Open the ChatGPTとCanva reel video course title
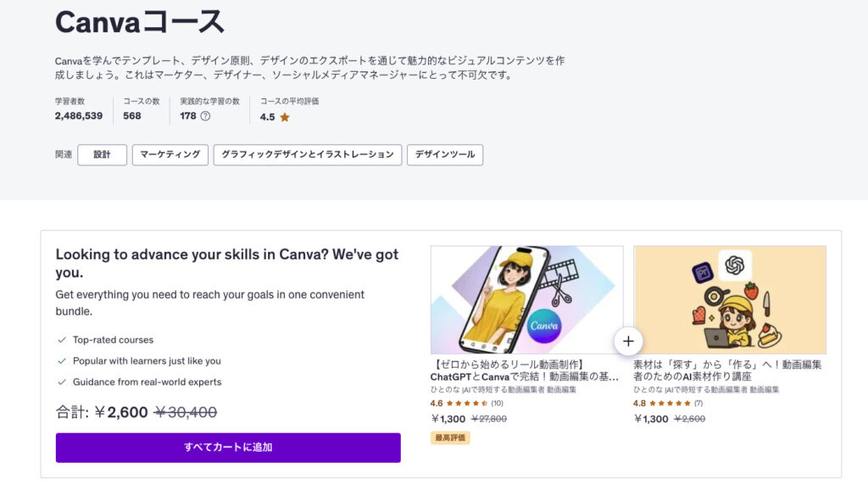868x490 pixels. (x=526, y=370)
